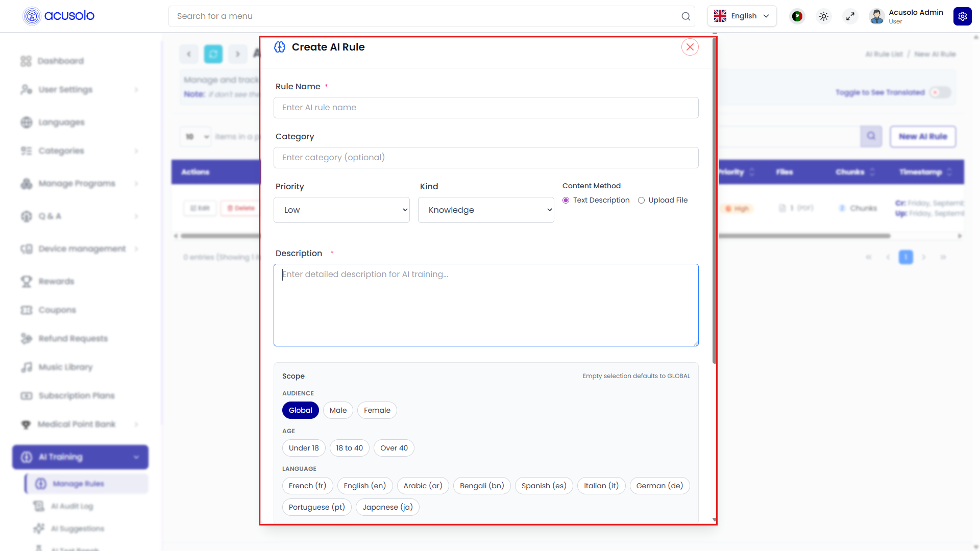Select Text Description content method

[x=566, y=200]
